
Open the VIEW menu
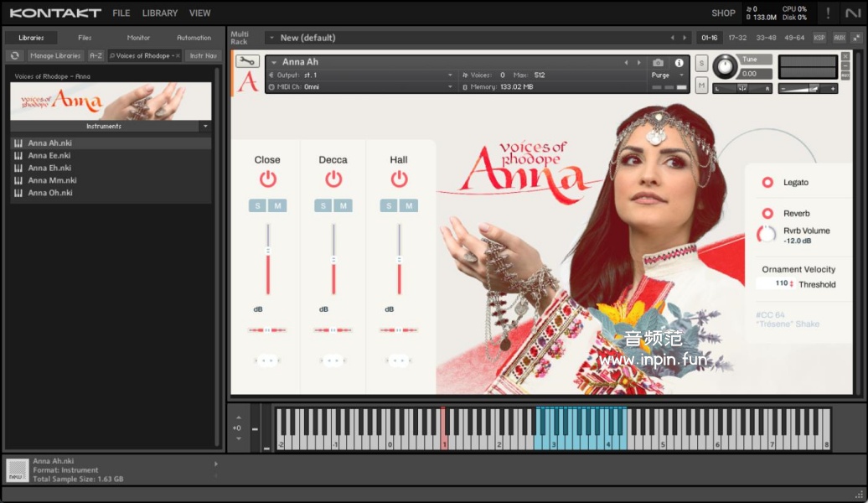(x=200, y=13)
